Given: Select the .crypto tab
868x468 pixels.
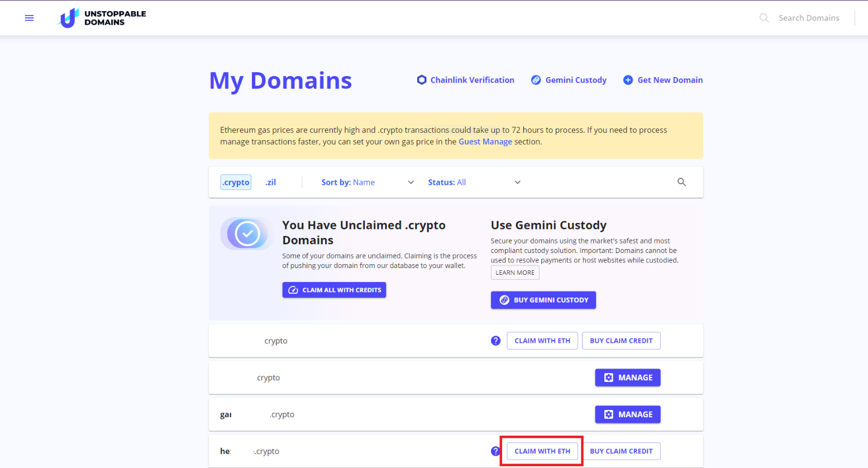Looking at the screenshot, I should pyautogui.click(x=236, y=182).
